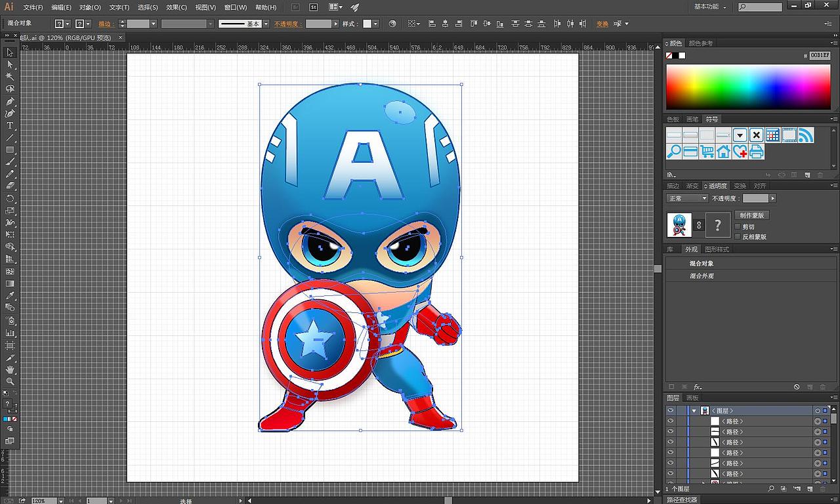840x504 pixels.
Task: Open the 对象(O) menu
Action: (90, 7)
